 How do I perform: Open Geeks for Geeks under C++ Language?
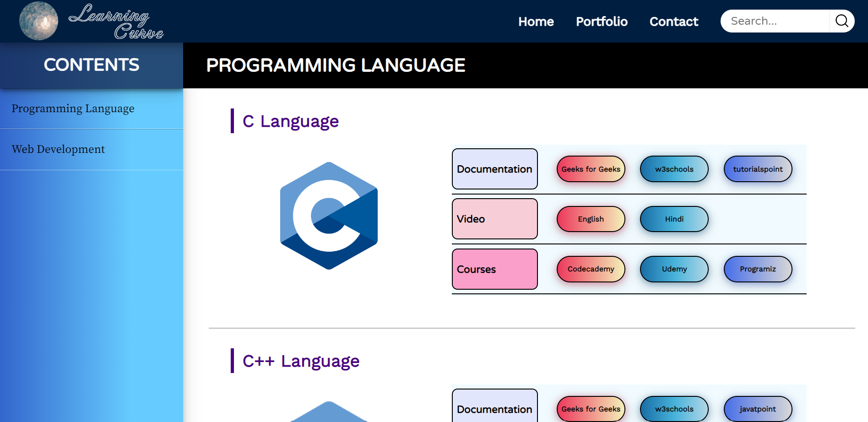point(591,409)
